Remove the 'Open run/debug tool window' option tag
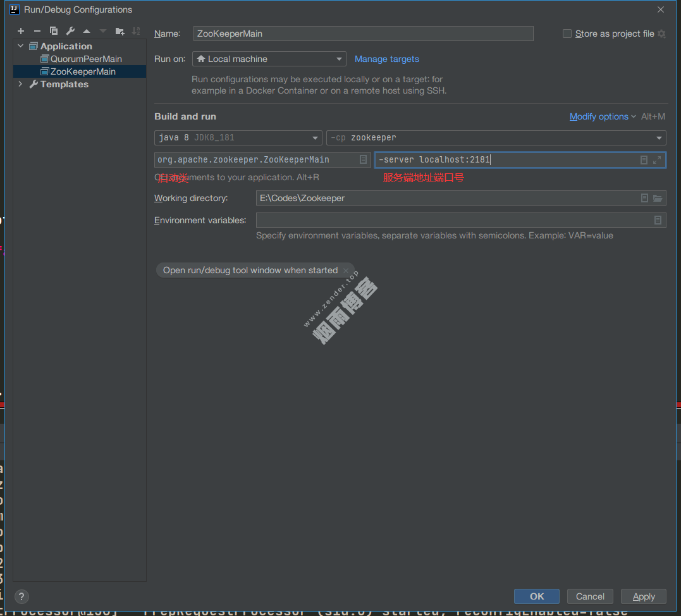This screenshot has height=616, width=681. pyautogui.click(x=346, y=270)
